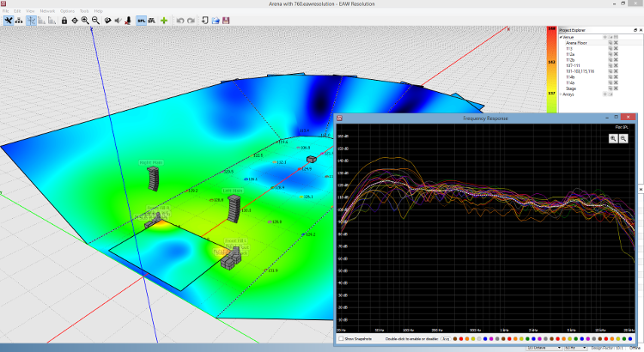Click the brown swatch next to Avg
This screenshot has height=352, width=644.
pos(455,339)
